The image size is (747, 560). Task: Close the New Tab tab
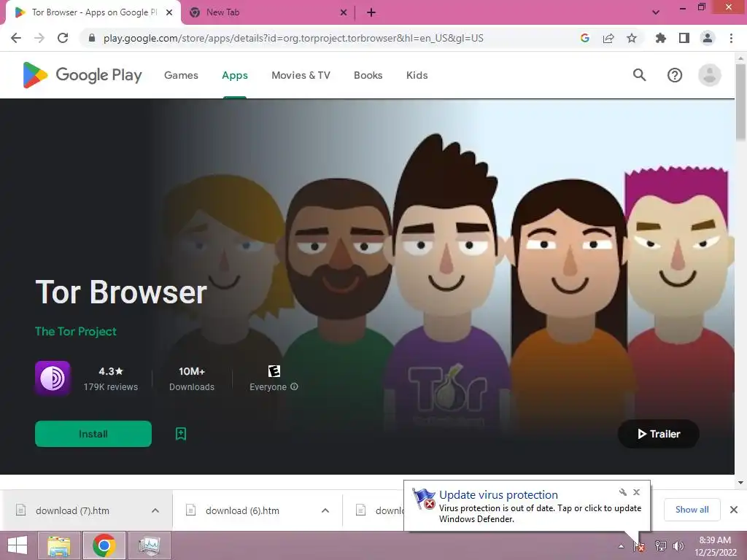pyautogui.click(x=344, y=12)
